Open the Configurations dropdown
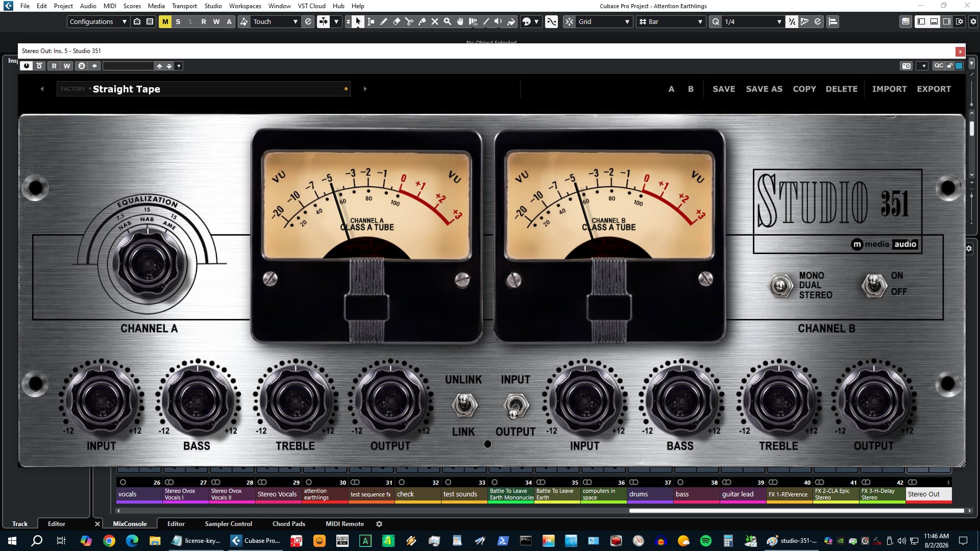The image size is (980, 551). pos(97,21)
